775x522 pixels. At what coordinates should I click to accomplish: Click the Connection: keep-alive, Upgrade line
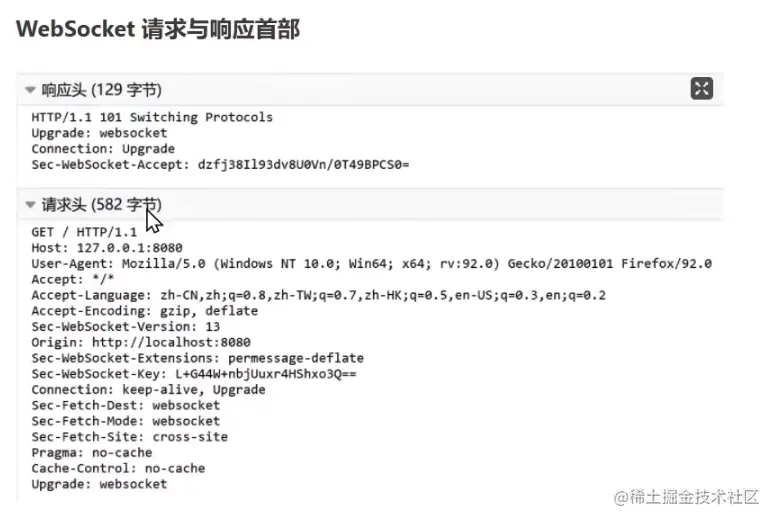click(x=148, y=389)
